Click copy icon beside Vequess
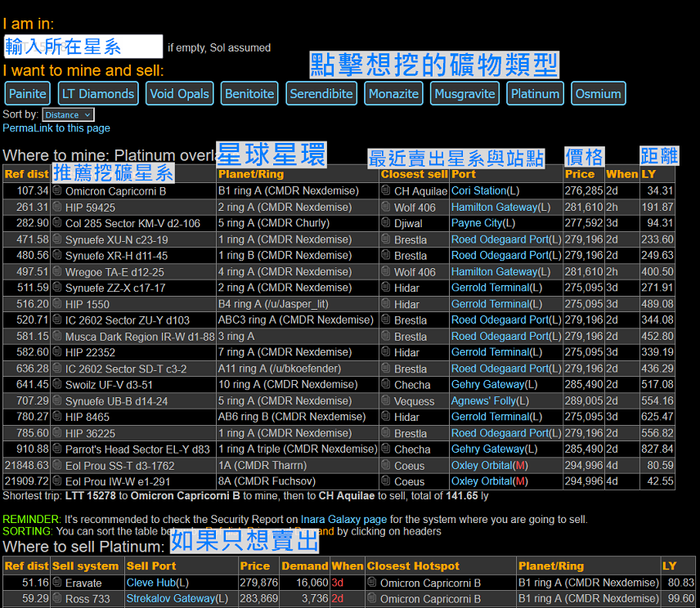The width and height of the screenshot is (700, 608). [x=386, y=400]
